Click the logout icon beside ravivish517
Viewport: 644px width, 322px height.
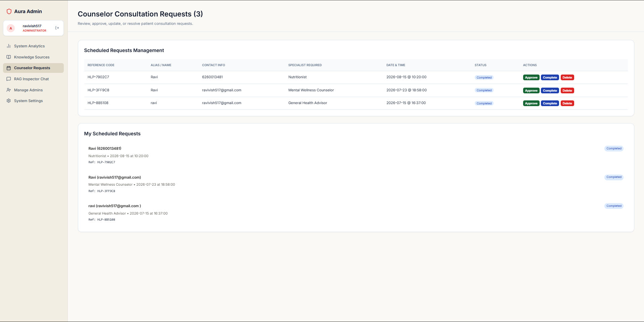pos(57,28)
